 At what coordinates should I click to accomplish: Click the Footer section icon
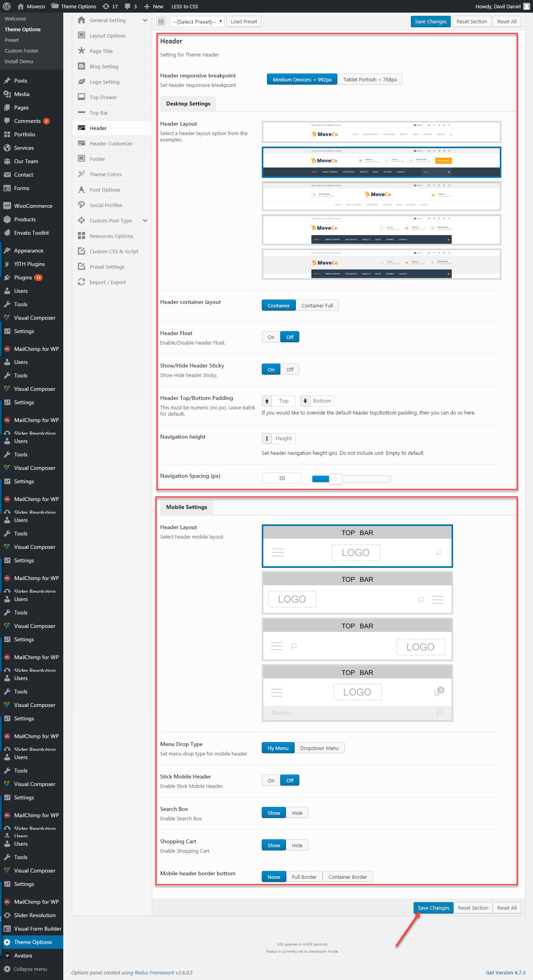point(81,158)
